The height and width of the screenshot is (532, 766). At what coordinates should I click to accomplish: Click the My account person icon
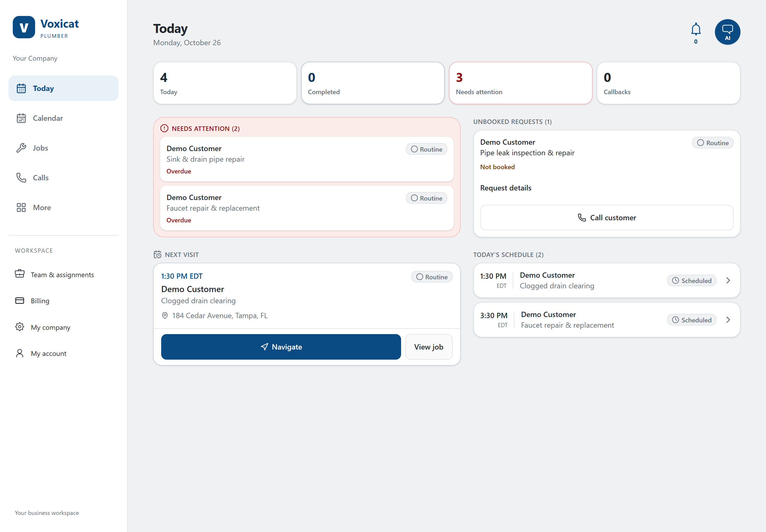pyautogui.click(x=20, y=353)
